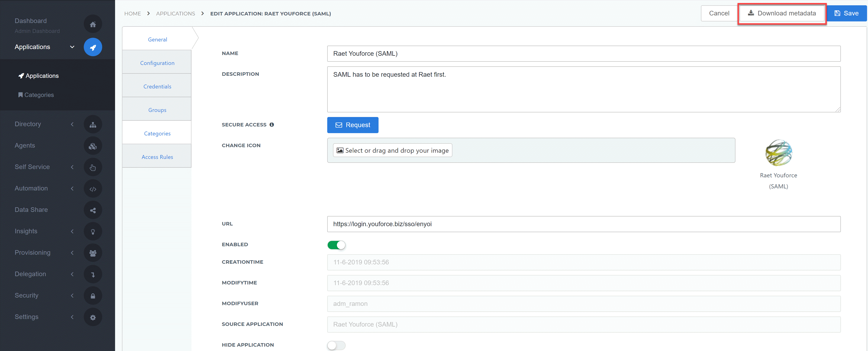The width and height of the screenshot is (868, 351).
Task: Click the Applications rocket circle icon
Action: click(93, 47)
